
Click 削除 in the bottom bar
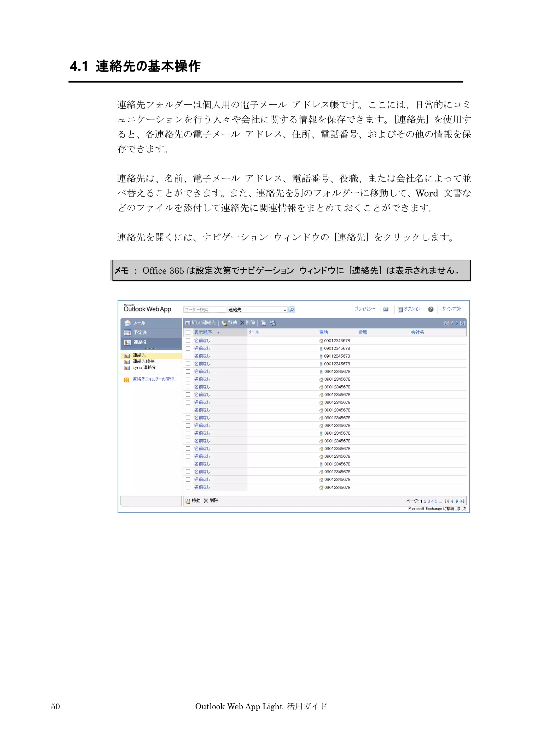tap(211, 500)
